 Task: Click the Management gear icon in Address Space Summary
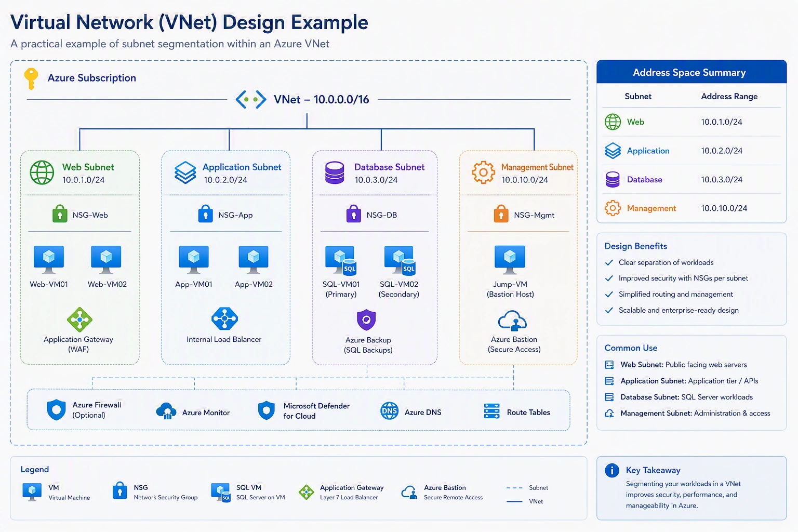613,208
